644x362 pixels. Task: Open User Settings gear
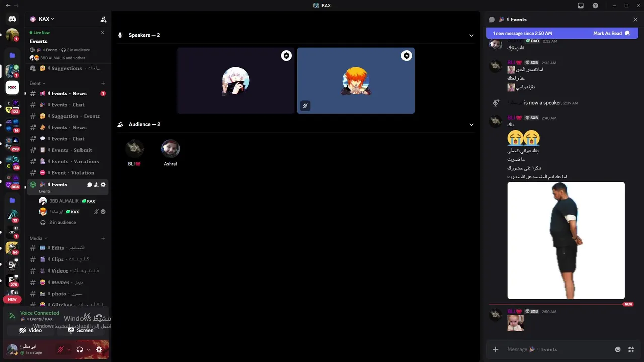[99, 349]
